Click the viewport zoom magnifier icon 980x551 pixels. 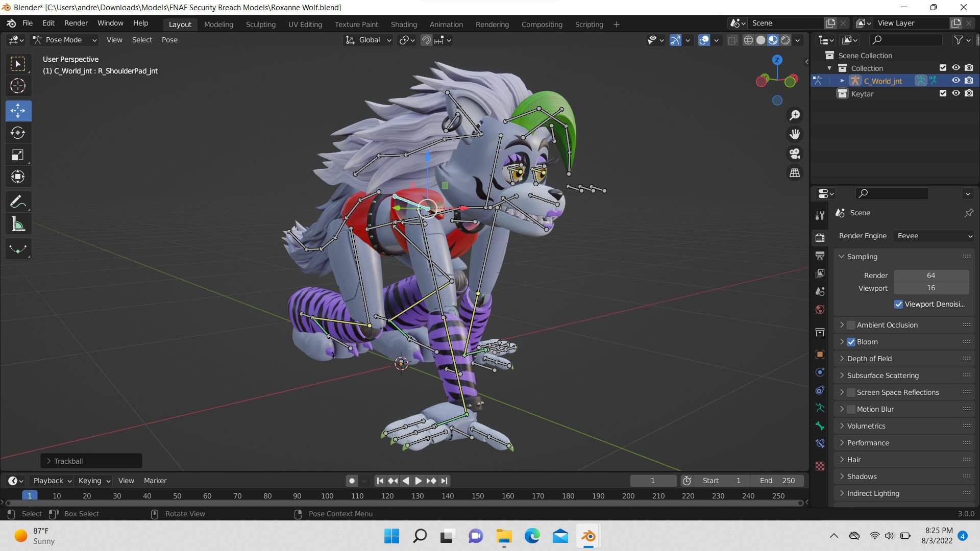coord(795,115)
